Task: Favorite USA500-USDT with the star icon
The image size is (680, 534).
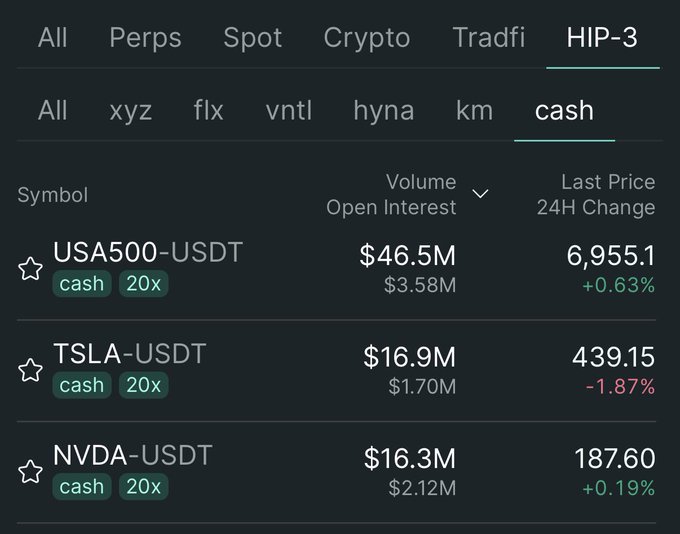Action: [x=31, y=269]
